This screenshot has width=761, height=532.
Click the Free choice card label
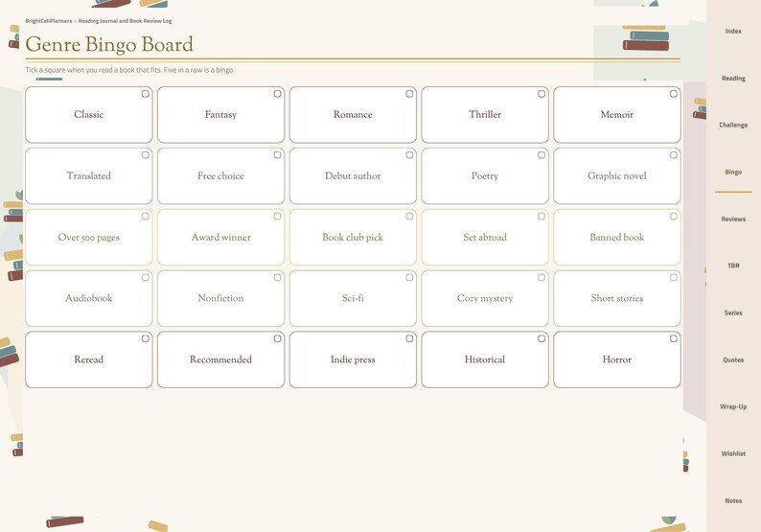pos(220,175)
